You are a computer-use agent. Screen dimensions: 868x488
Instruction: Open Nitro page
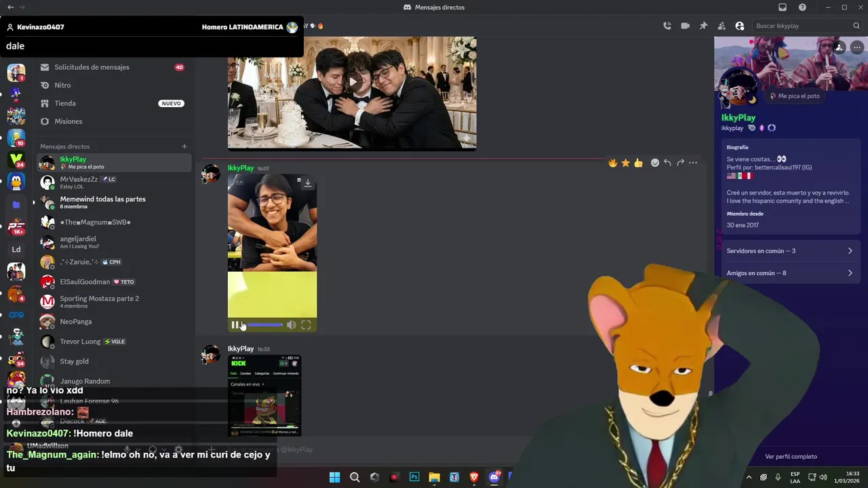click(x=114, y=85)
